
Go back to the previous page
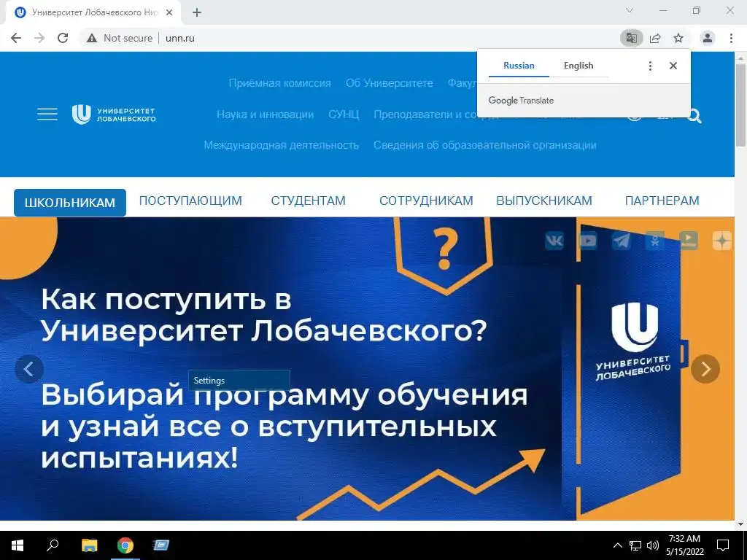click(16, 38)
